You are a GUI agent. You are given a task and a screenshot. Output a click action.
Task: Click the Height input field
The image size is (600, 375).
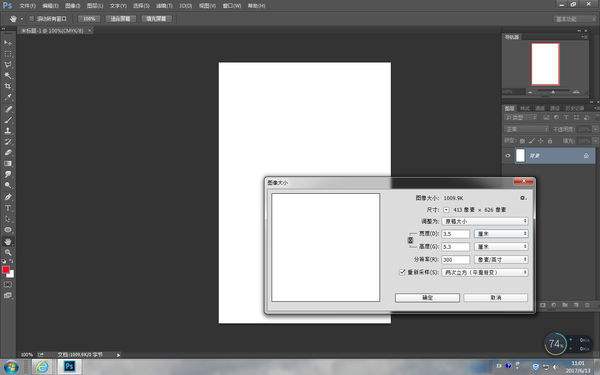click(455, 246)
